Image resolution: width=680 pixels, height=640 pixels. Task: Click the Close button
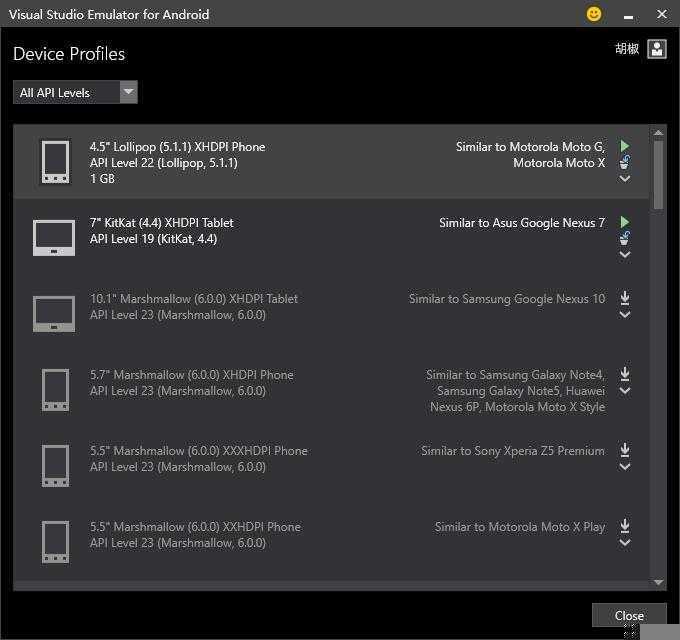click(629, 616)
